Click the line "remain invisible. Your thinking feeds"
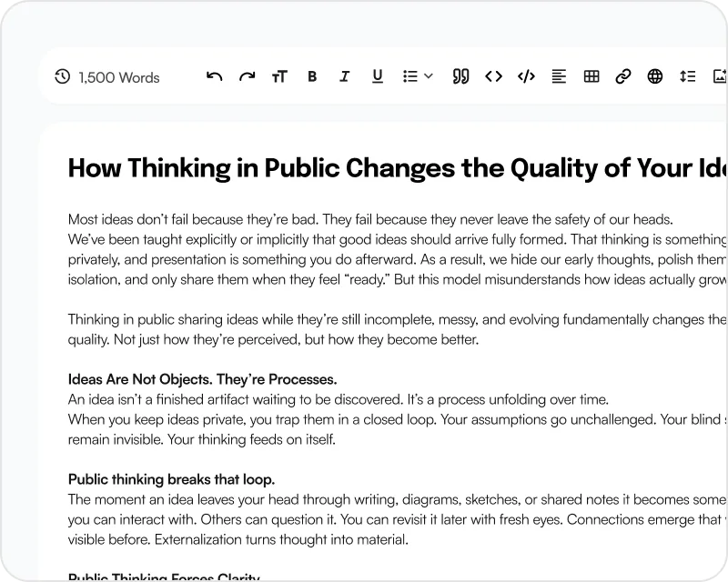The image size is (728, 582). (201, 439)
